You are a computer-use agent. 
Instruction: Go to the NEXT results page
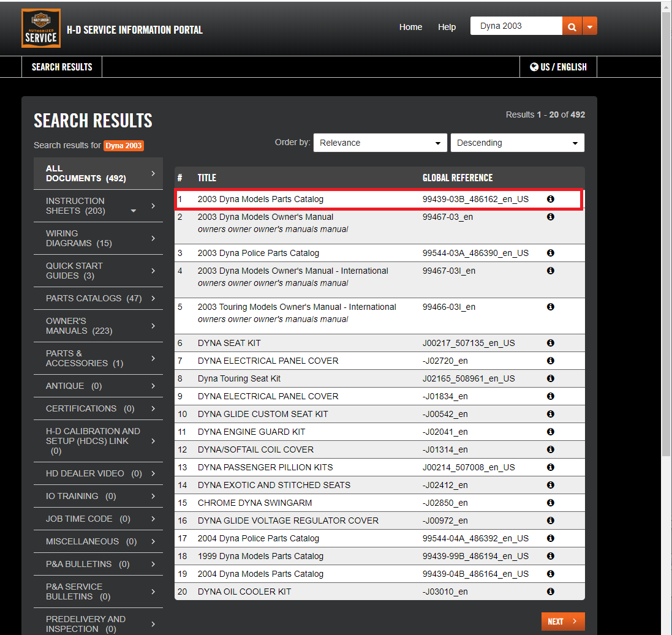[x=562, y=621]
